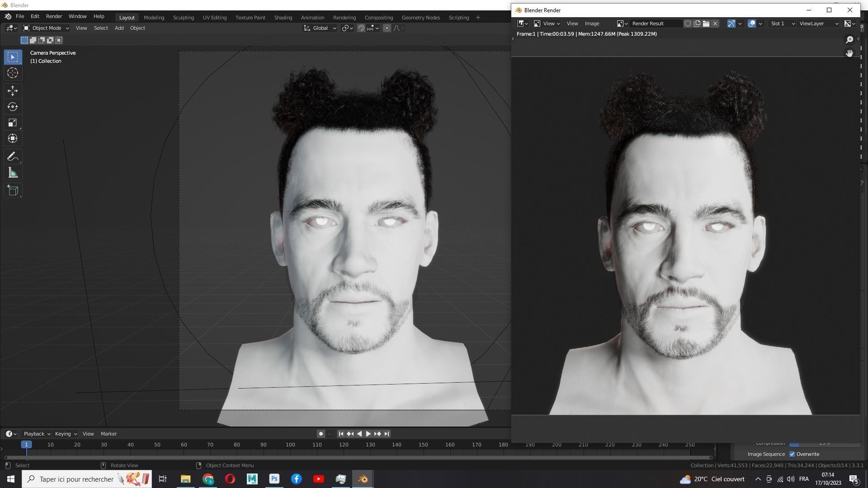The image size is (868, 488).
Task: Add new workspace with plus button
Action: (x=478, y=18)
